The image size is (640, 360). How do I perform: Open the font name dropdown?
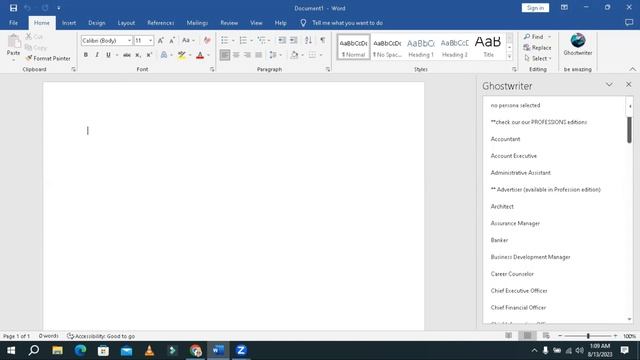[x=129, y=40]
